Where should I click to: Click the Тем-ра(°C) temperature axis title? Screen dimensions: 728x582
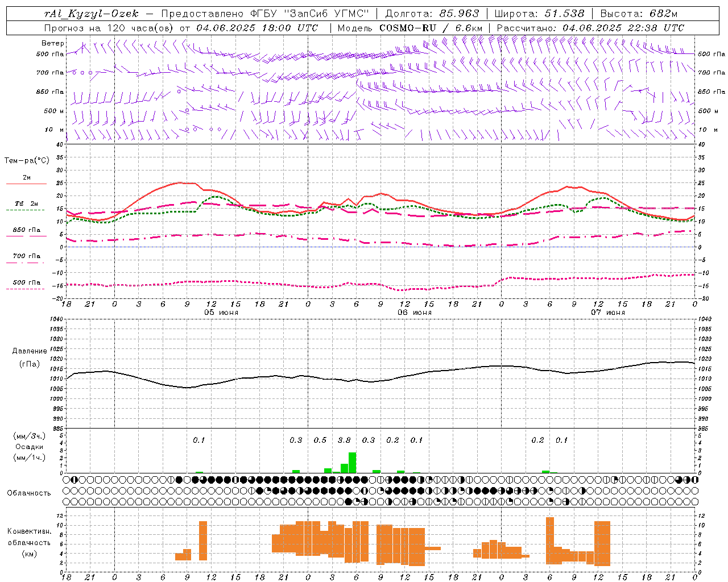click(x=27, y=160)
